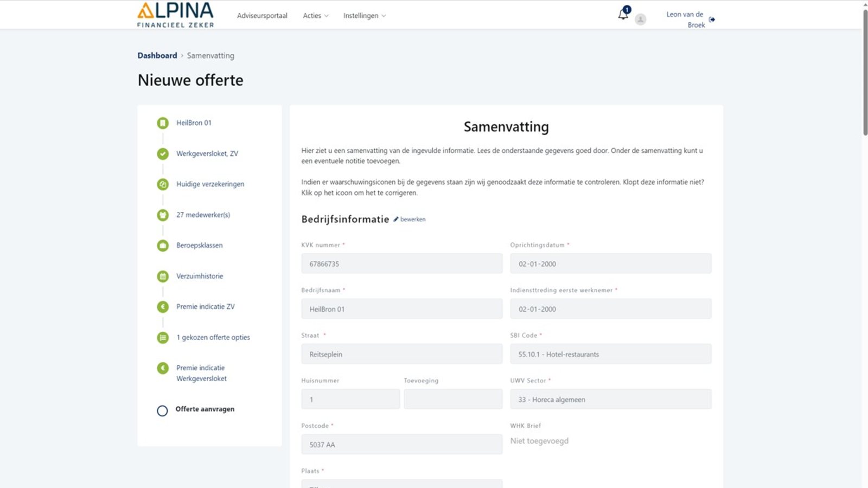Click the KVK nummer input field
Image resolution: width=868 pixels, height=488 pixels.
(401, 264)
